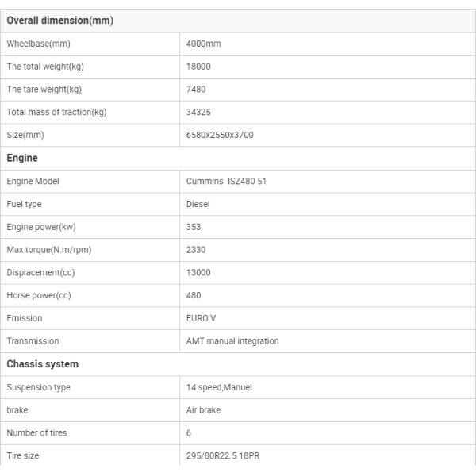Click the total weight value 18000

198,67
